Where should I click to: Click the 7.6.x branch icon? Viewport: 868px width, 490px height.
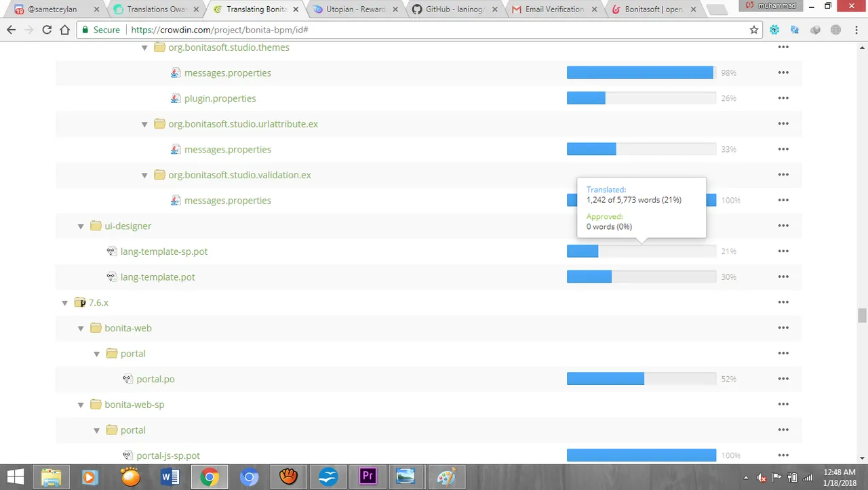click(80, 302)
